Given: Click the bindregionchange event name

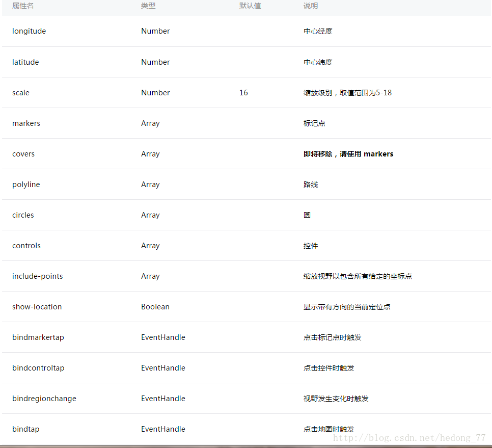Looking at the screenshot, I should pos(44,398).
